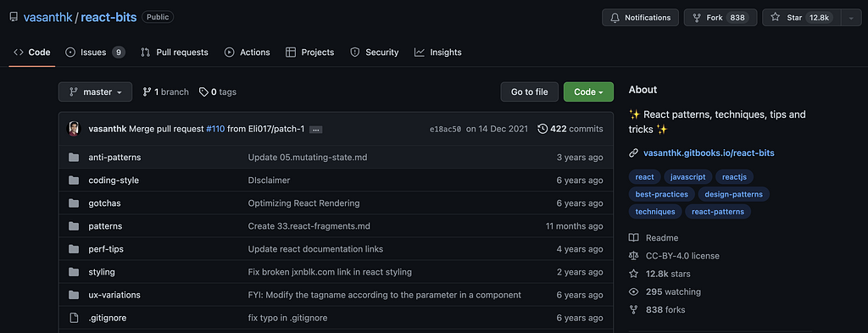The image size is (868, 333).
Task: Open the anti-patterns folder
Action: [114, 157]
